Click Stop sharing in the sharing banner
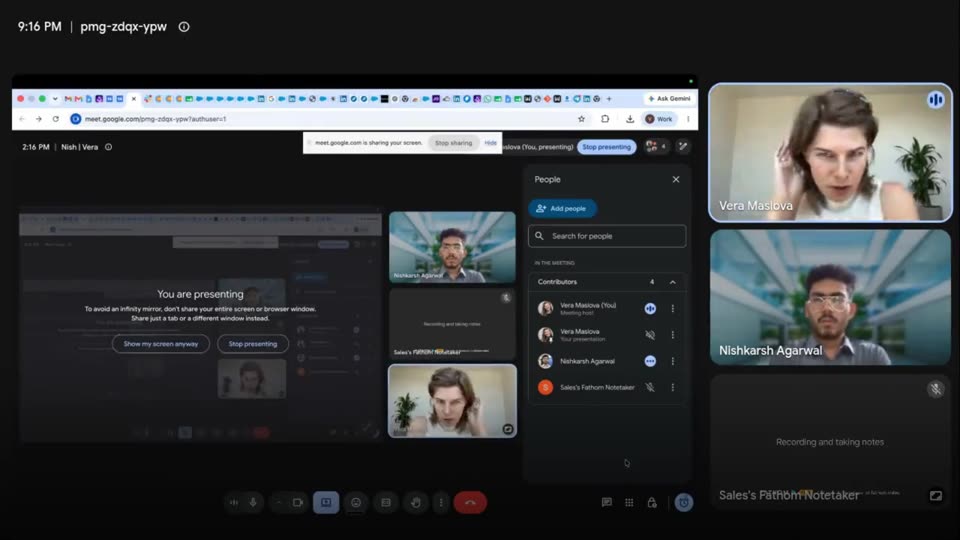This screenshot has height=540, width=960. point(453,143)
